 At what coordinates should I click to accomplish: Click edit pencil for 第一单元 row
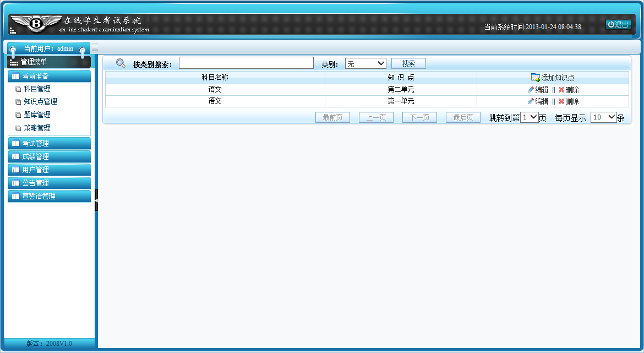pyautogui.click(x=531, y=101)
